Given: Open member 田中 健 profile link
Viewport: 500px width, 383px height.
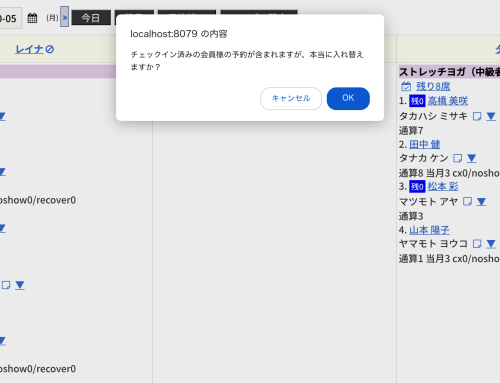Looking at the screenshot, I should 425,144.
